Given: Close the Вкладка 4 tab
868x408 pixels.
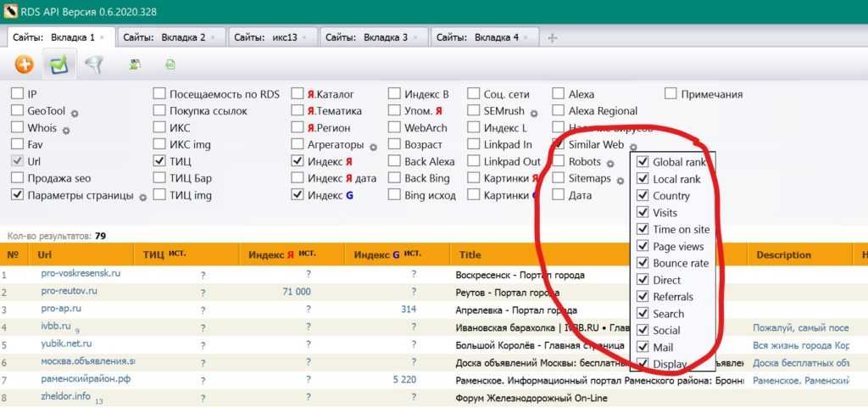Looking at the screenshot, I should (527, 37).
